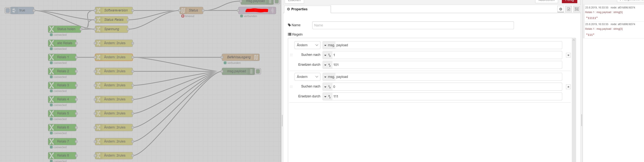The width and height of the screenshot is (644, 162).
Task: Toggle the lower msg.payload debug node
Action: [x=258, y=71]
